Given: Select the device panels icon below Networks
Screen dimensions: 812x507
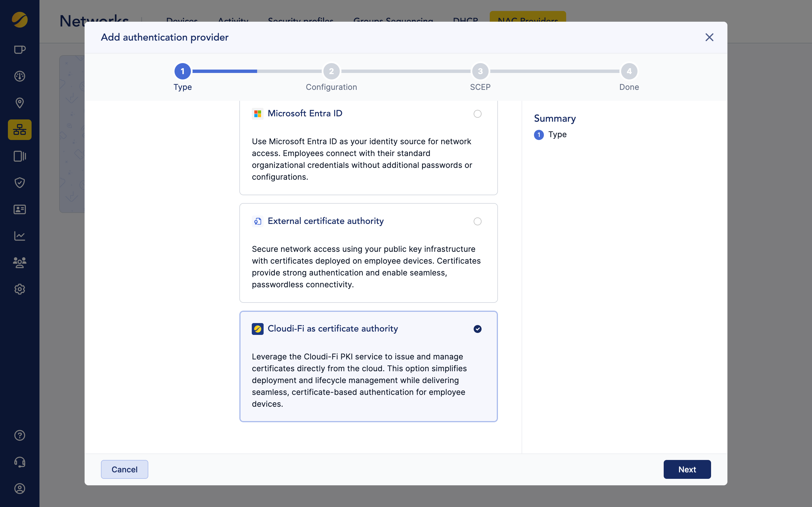Looking at the screenshot, I should 19,156.
